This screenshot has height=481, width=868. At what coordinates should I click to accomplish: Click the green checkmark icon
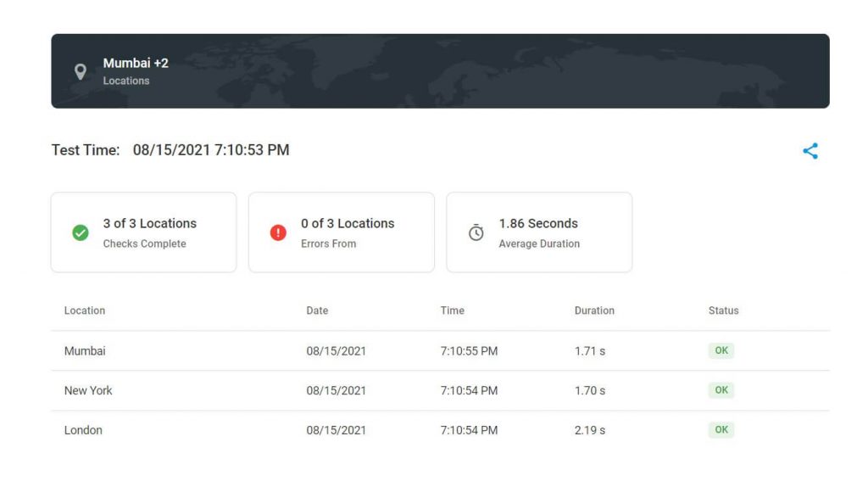(x=81, y=232)
